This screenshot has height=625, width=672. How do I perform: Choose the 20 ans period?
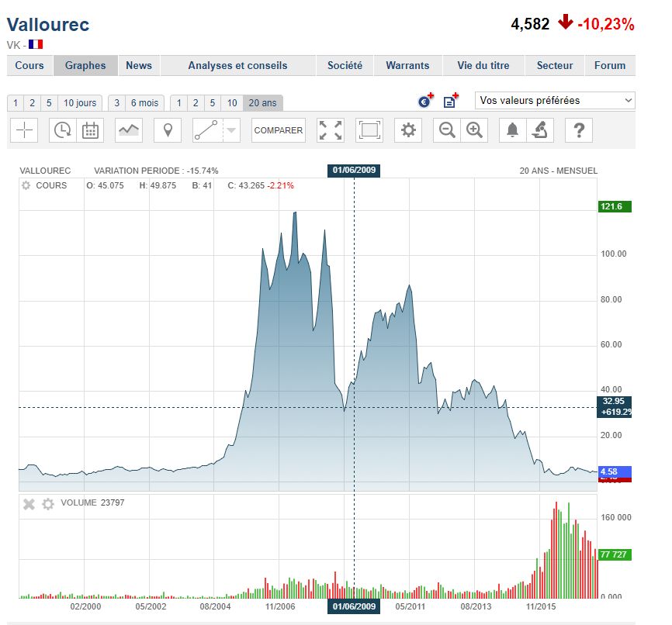coord(263,103)
